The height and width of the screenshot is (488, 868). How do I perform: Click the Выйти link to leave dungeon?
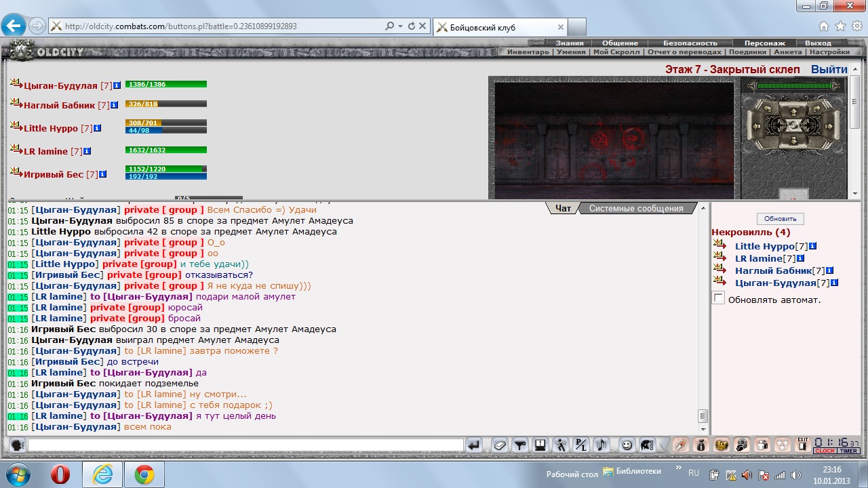[x=829, y=69]
